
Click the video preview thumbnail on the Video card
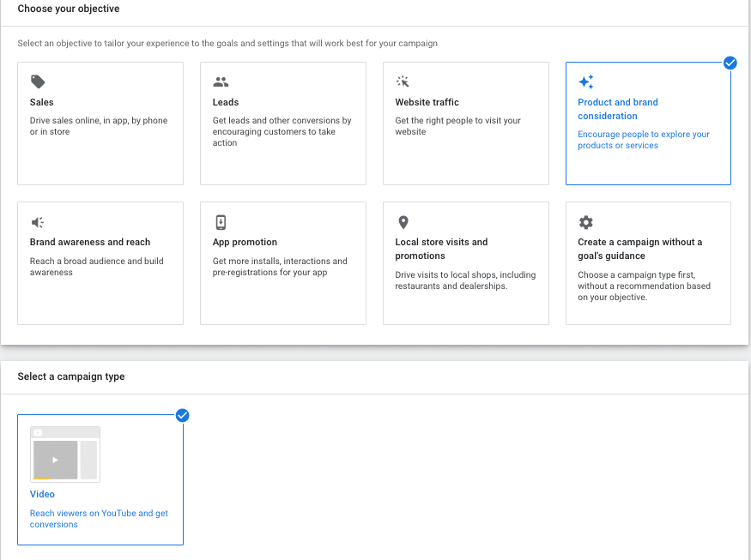tap(64, 453)
